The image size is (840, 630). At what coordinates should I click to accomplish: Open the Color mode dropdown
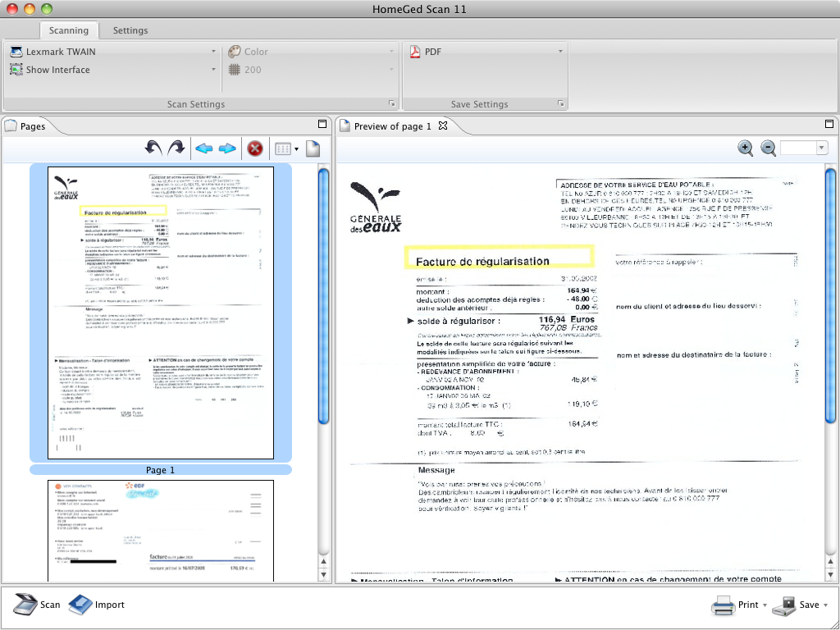391,52
